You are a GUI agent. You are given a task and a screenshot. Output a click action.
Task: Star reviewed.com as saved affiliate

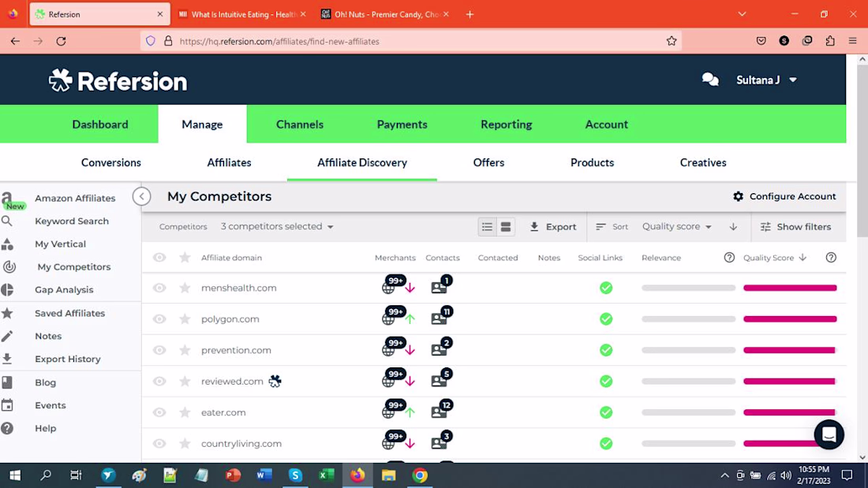coord(185,382)
